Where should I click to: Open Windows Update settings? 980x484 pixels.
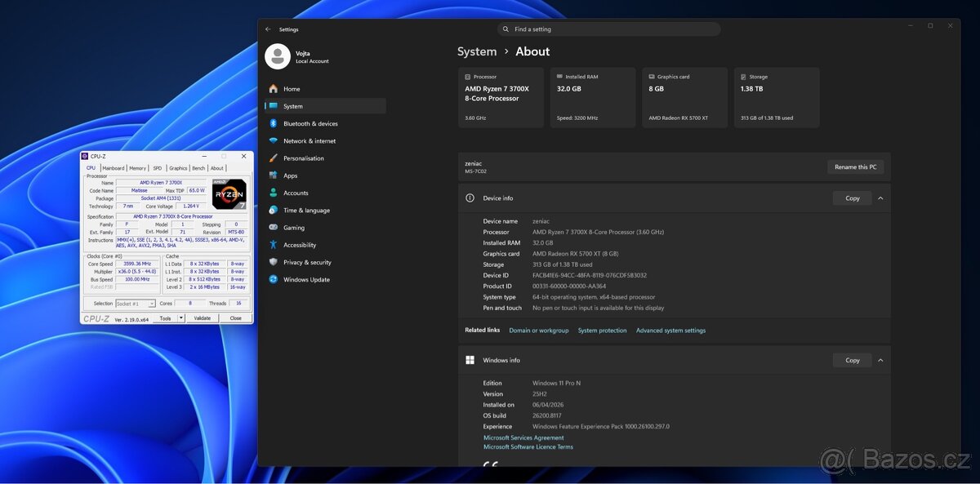[325, 279]
